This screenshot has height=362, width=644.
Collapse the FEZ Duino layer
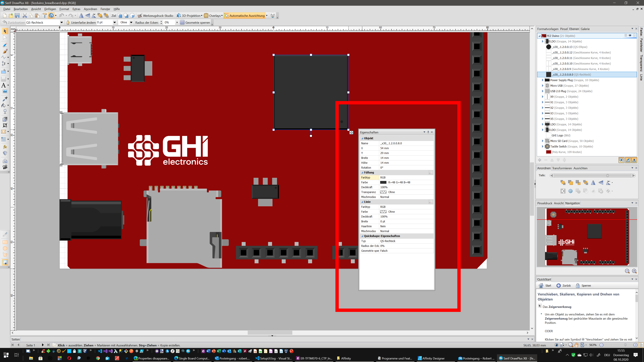pyautogui.click(x=539, y=36)
